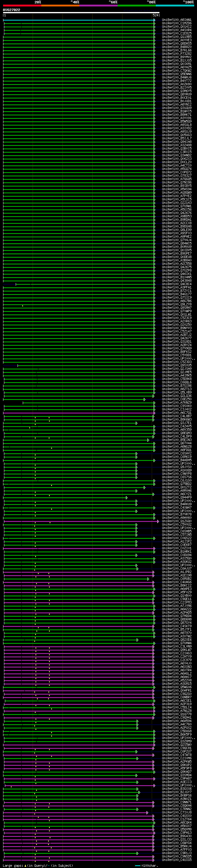
Task: Click hit label UniRef100_B4B8Z0
Action: 177,47
